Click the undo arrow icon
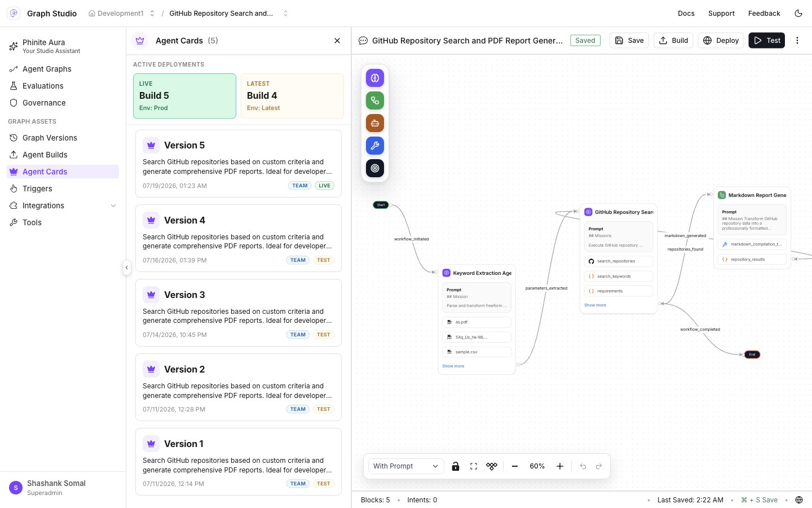Screen dimensions: 812x508 point(583,466)
